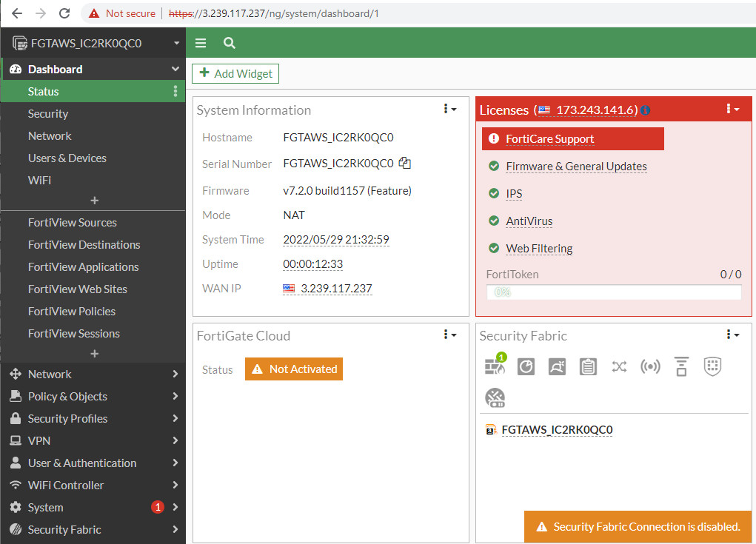Click the jumping-figure icon in Security Fabric

click(x=557, y=366)
